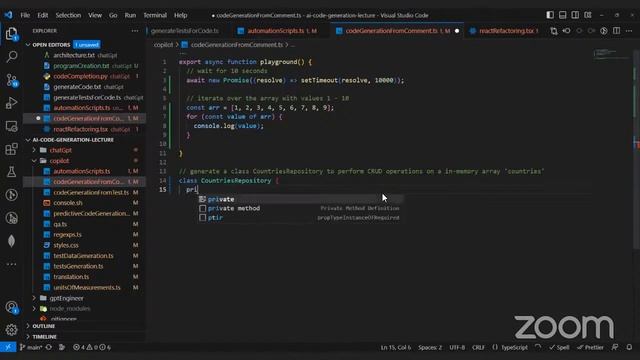Toggle secondary side bar visibility
Image resolution: width=640 pixels, height=360 pixels.
coord(575,15)
